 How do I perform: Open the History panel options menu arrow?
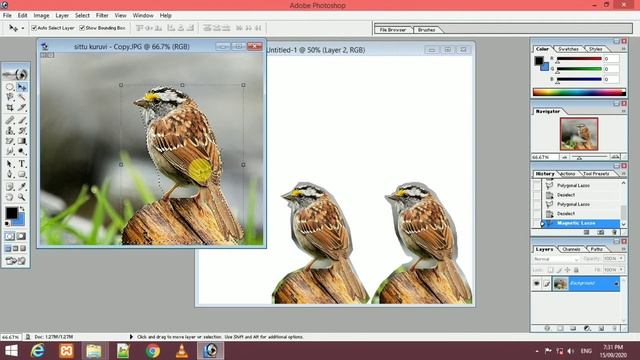623,173
